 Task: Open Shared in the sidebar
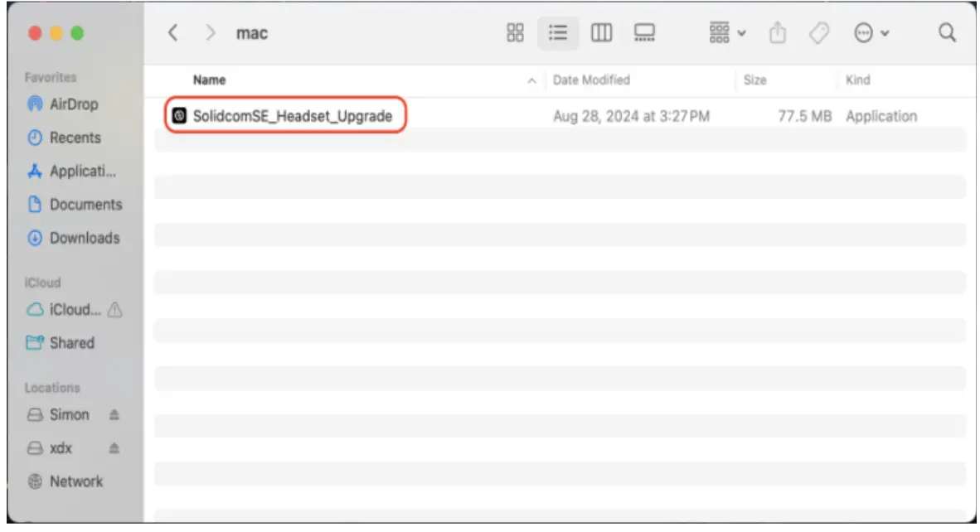click(x=60, y=343)
